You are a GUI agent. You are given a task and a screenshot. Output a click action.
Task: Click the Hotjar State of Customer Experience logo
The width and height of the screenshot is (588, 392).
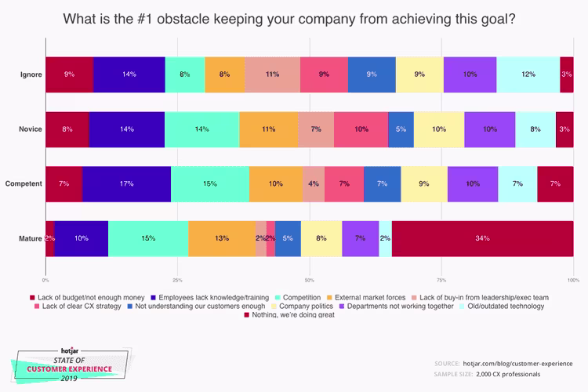click(x=70, y=365)
